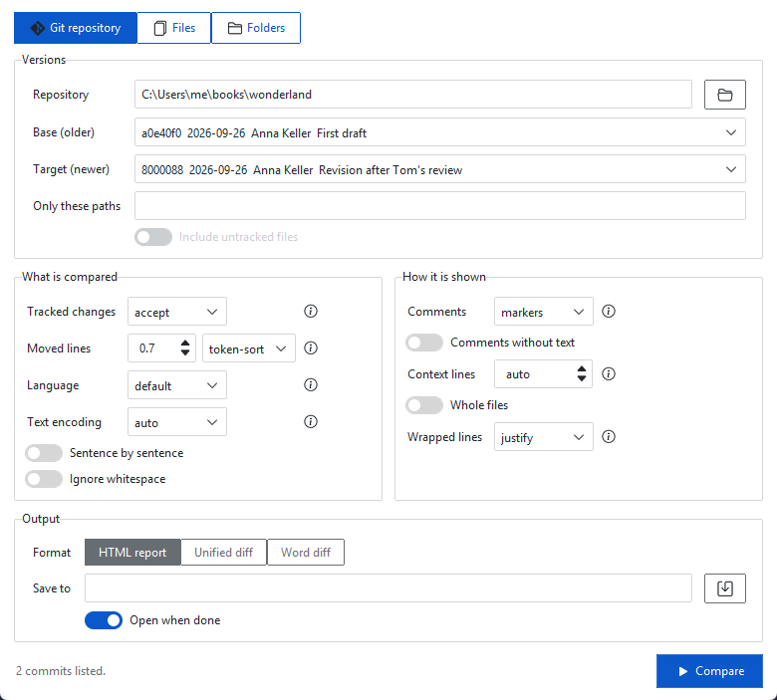This screenshot has height=700, width=777.
Task: Switch to Git repository tab
Action: click(x=76, y=28)
